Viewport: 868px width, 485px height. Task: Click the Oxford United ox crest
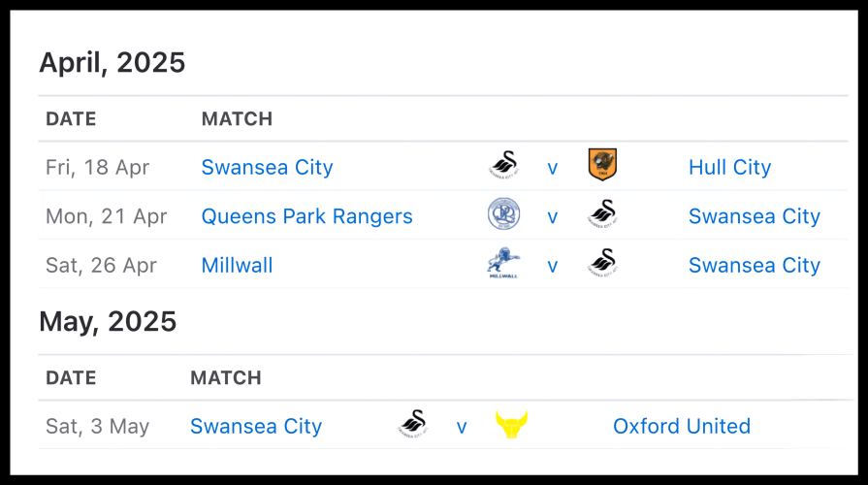click(x=511, y=425)
